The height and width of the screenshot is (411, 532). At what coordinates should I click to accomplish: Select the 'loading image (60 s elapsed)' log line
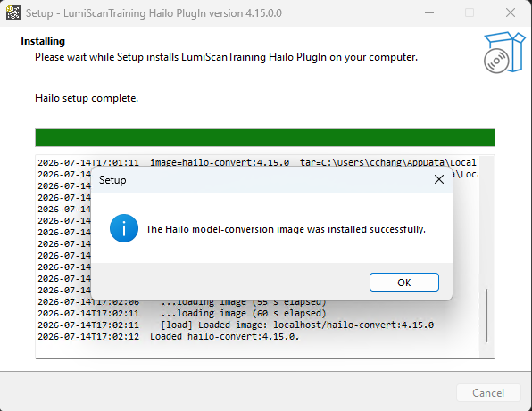182,314
